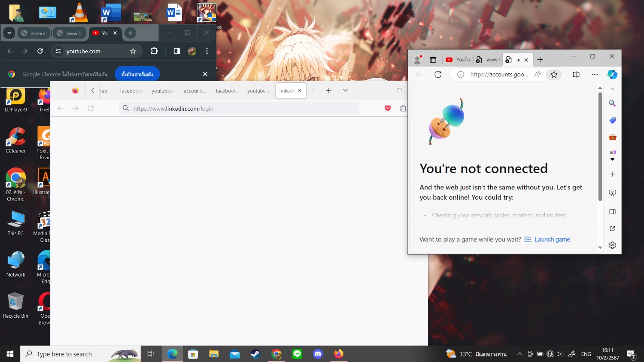Save page to Pocket in Firefox

[x=388, y=108]
